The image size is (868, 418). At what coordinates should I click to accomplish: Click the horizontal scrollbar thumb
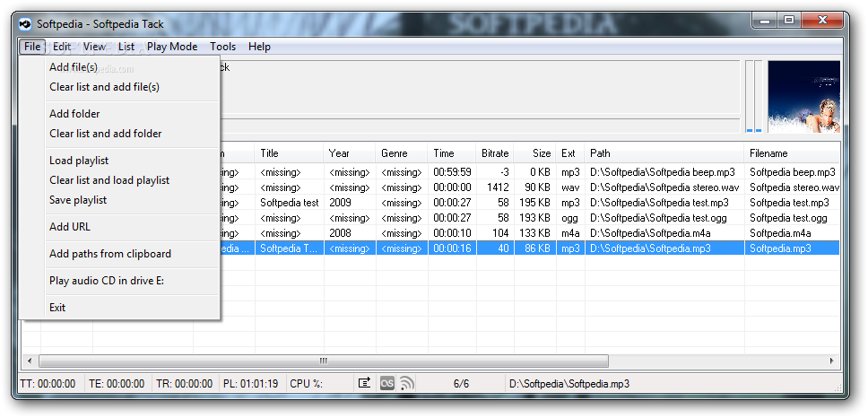pyautogui.click(x=324, y=361)
